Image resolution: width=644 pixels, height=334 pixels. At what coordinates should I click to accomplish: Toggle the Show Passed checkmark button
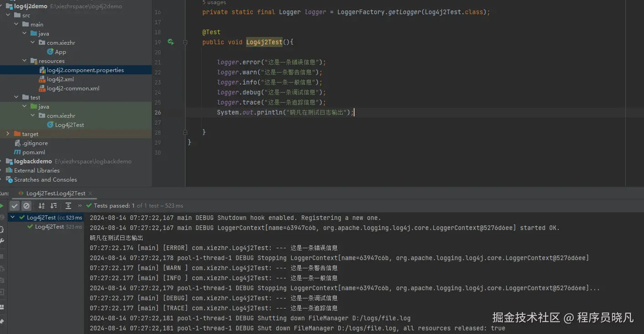tap(15, 206)
